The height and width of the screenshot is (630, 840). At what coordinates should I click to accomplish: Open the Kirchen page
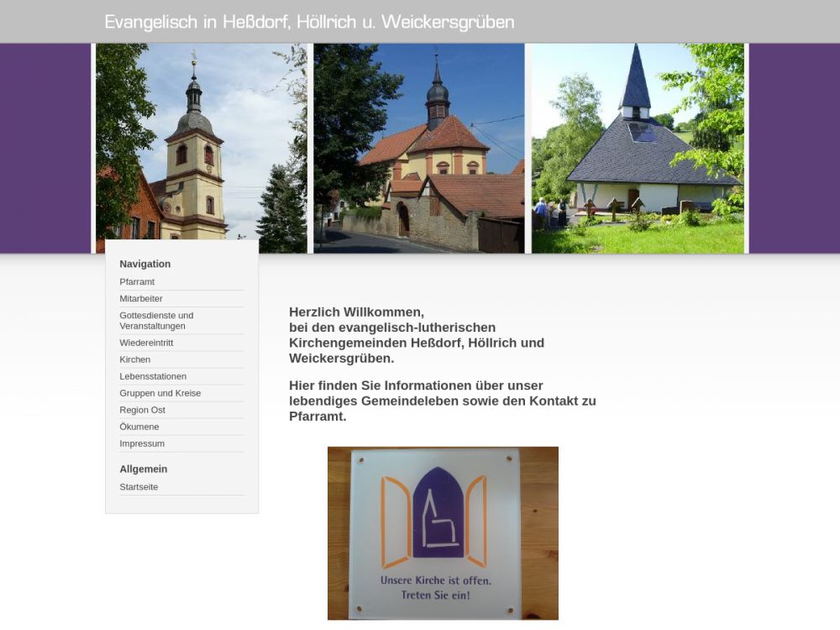pyautogui.click(x=135, y=360)
